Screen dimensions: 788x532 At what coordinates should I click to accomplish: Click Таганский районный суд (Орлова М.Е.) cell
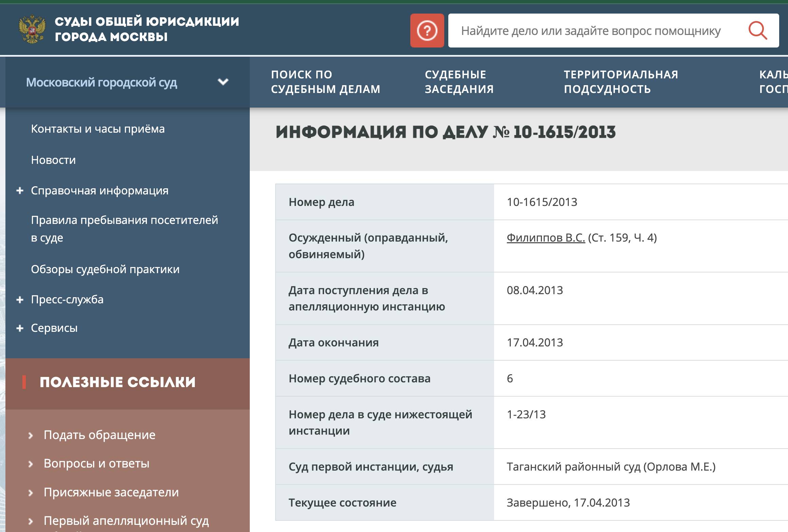(611, 467)
